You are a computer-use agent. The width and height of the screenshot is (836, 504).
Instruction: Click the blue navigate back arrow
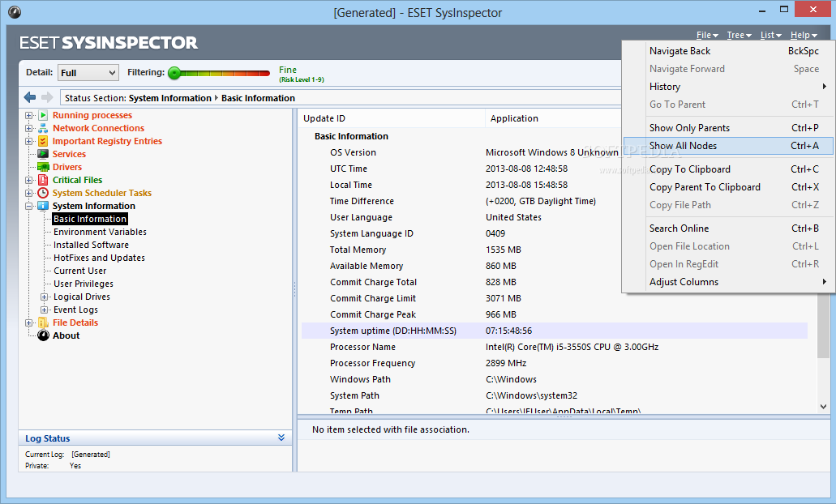(x=30, y=97)
